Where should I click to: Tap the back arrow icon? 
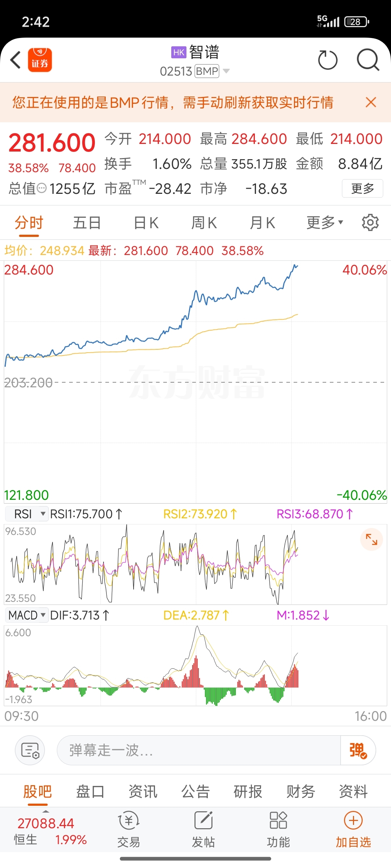(x=15, y=60)
